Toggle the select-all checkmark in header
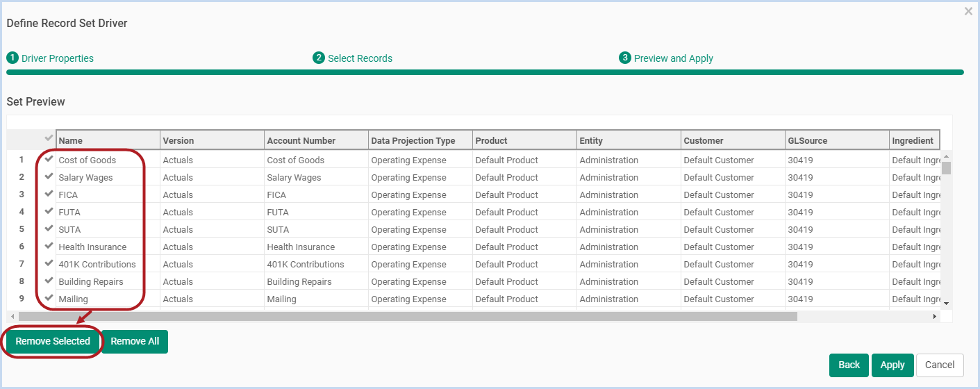This screenshot has height=389, width=980. coord(49,138)
